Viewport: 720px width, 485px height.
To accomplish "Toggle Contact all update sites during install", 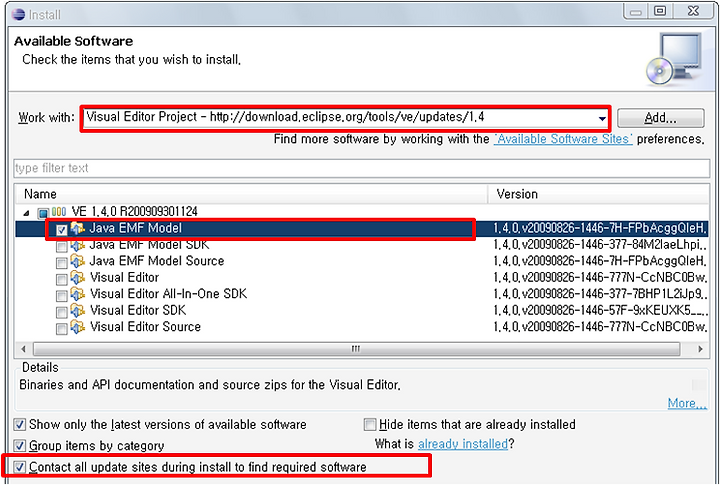I will point(20,467).
